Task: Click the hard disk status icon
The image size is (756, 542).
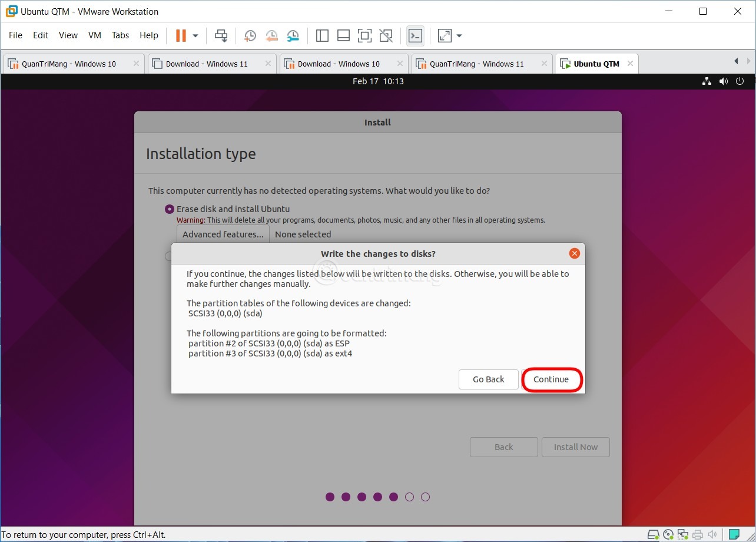Action: 654,535
